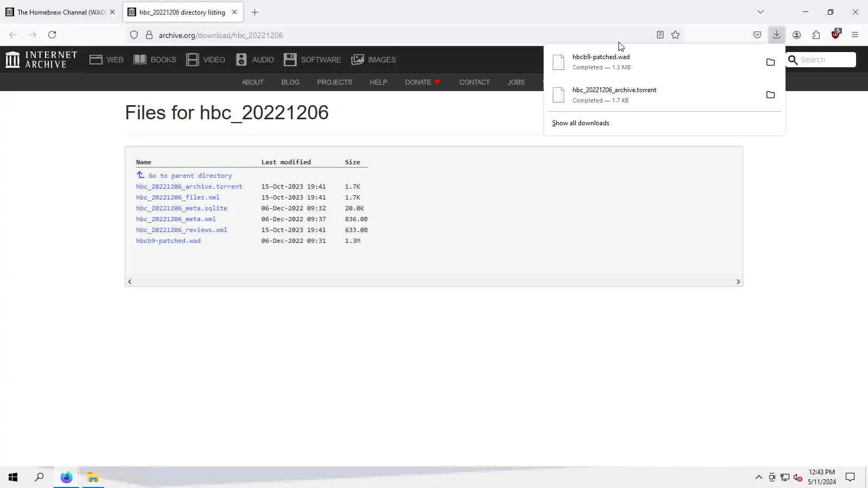The width and height of the screenshot is (868, 488).
Task: Go to parent directory link
Action: 184,176
